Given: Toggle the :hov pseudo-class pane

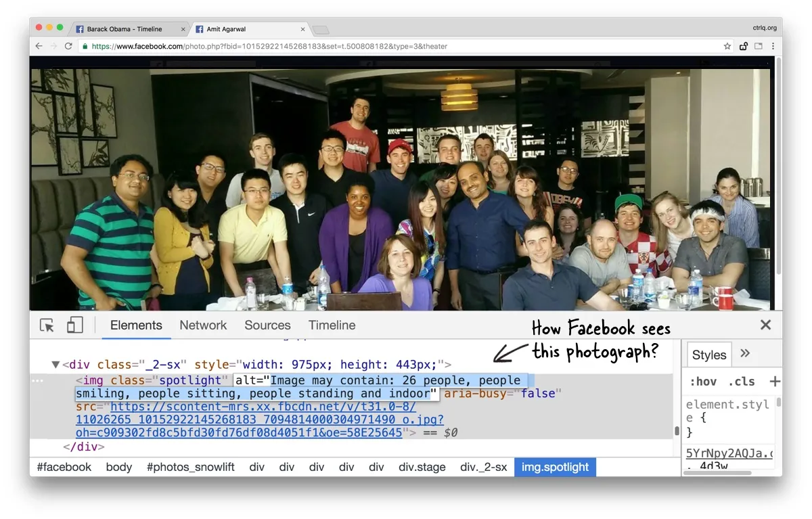Looking at the screenshot, I should point(702,381).
